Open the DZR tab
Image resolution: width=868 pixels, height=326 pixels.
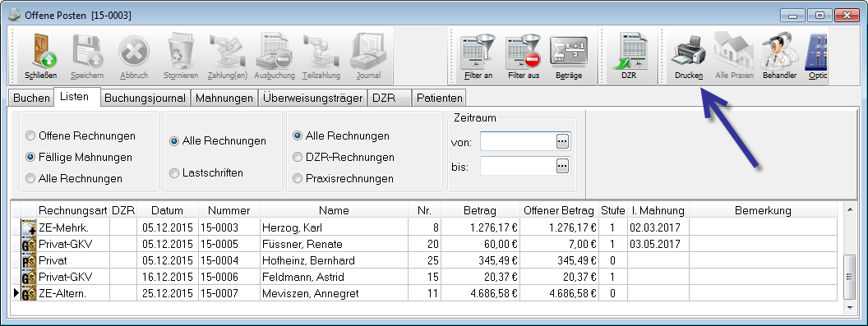point(389,98)
